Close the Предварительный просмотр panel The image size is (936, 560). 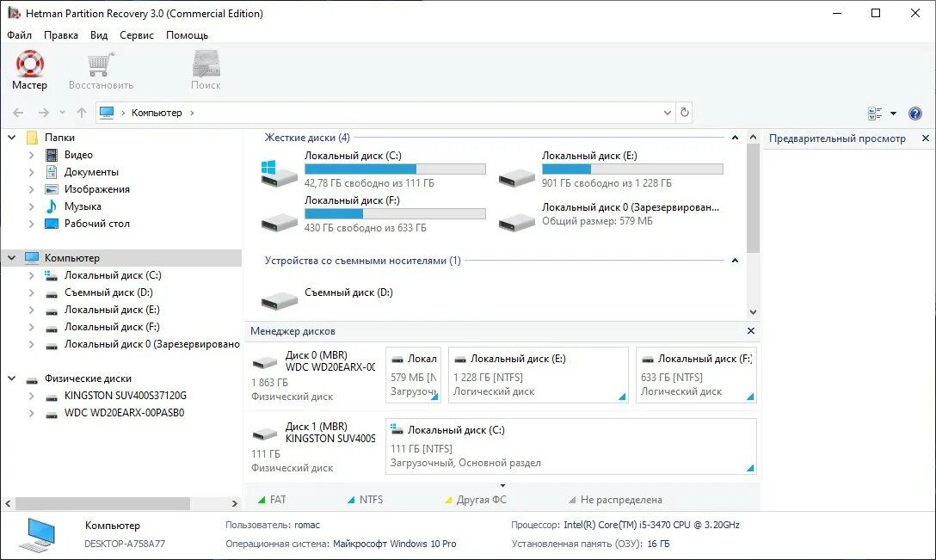coord(926,138)
